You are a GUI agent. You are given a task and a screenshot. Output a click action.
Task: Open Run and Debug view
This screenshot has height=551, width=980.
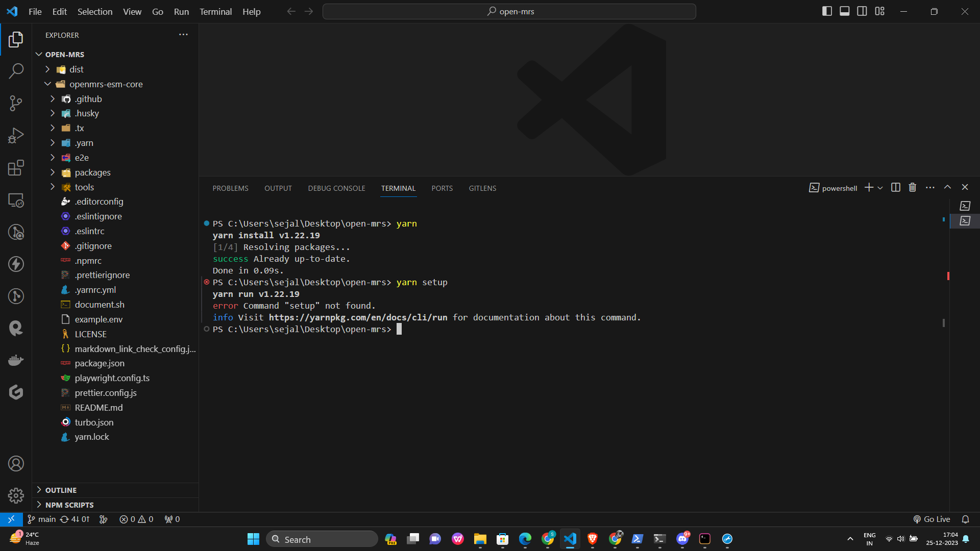point(16,136)
